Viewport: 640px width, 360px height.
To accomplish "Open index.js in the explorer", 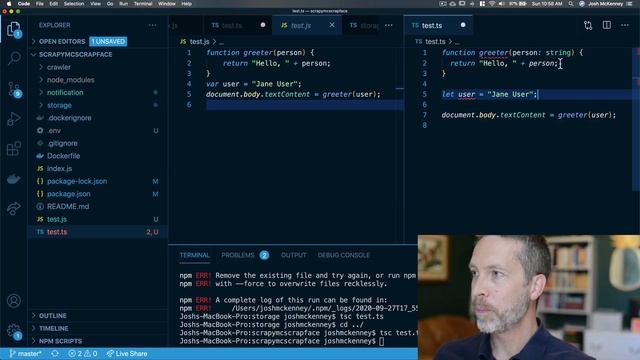I will pos(59,169).
